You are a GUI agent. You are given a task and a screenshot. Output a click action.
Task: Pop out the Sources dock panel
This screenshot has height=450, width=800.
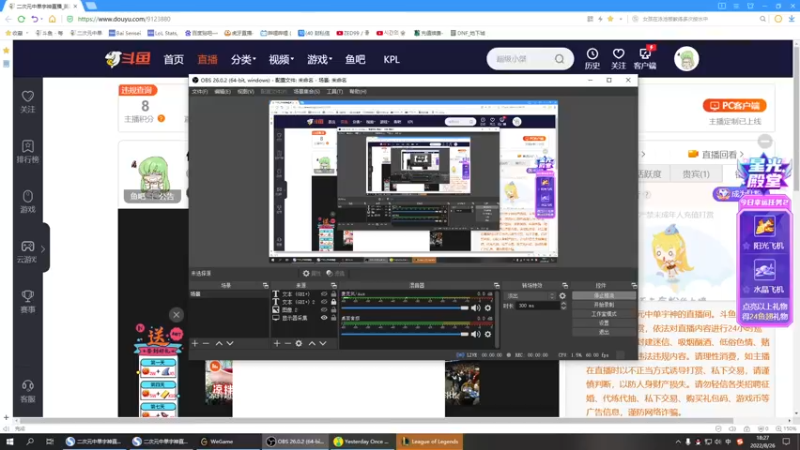point(334,285)
